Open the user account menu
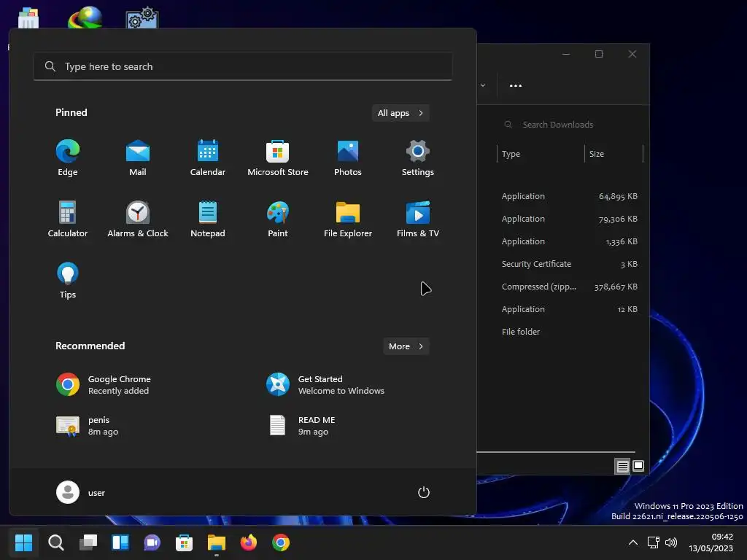The width and height of the screenshot is (747, 560). pyautogui.click(x=80, y=492)
